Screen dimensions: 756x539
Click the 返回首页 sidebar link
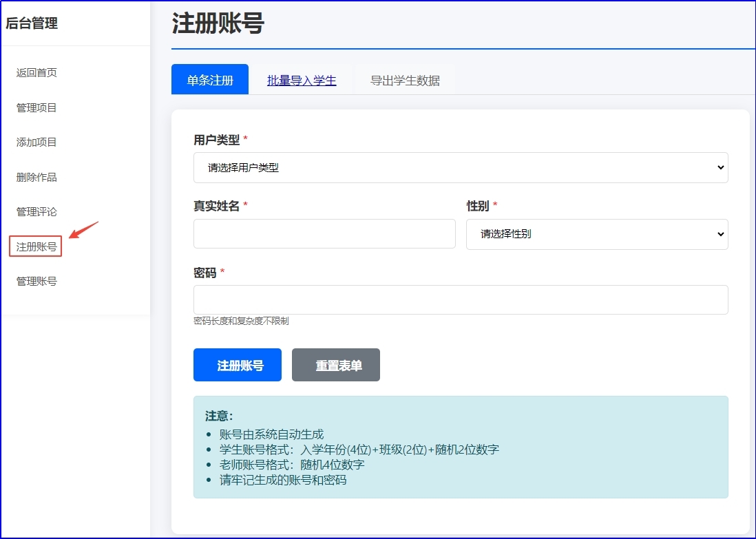pyautogui.click(x=36, y=73)
